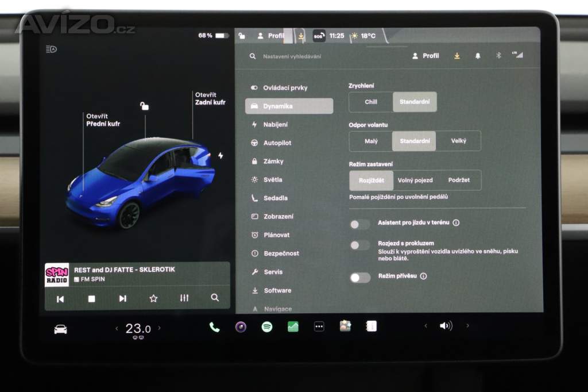This screenshot has height=392, width=588.
Task: Click the Bluetooth icon in header
Action: tap(498, 56)
